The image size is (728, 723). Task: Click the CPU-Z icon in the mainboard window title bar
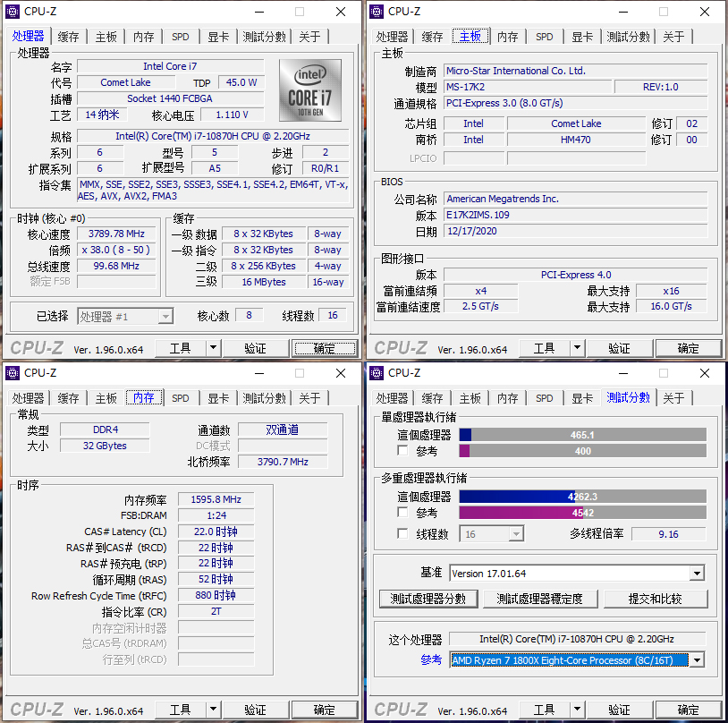375,12
